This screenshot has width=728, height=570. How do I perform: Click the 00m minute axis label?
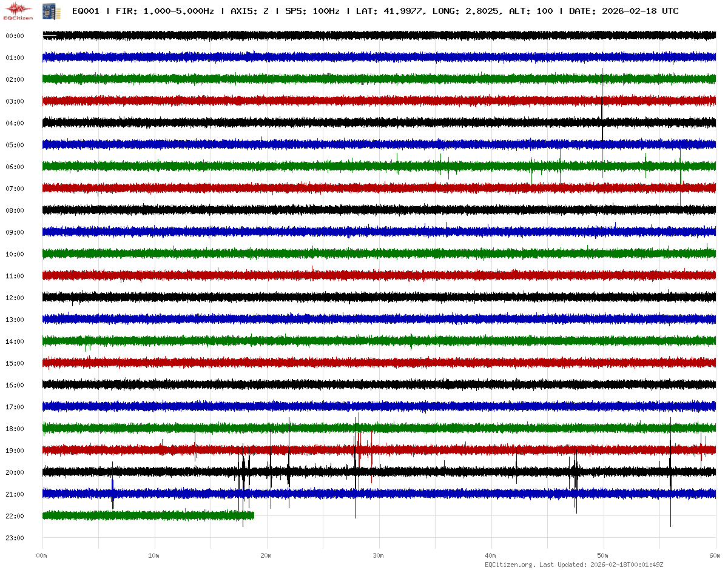coord(42,555)
